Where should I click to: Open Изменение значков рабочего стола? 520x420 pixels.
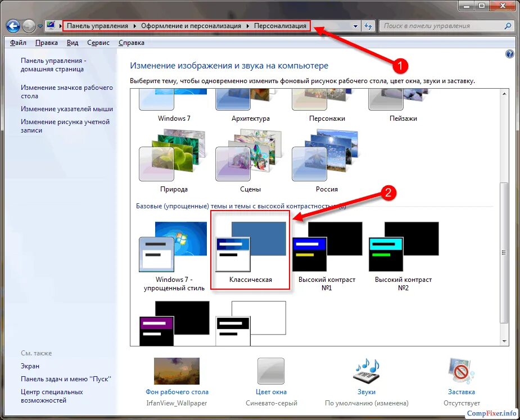pos(67,92)
